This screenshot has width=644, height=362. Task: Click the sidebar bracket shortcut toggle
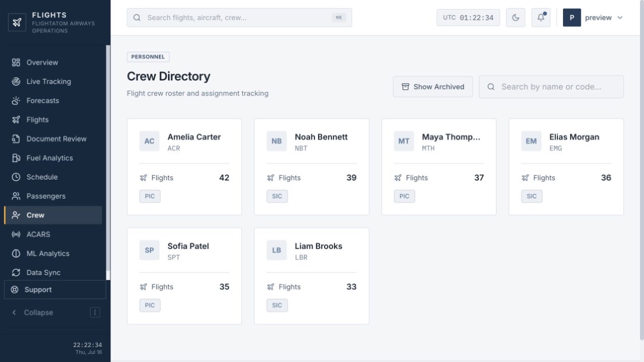tap(95, 312)
